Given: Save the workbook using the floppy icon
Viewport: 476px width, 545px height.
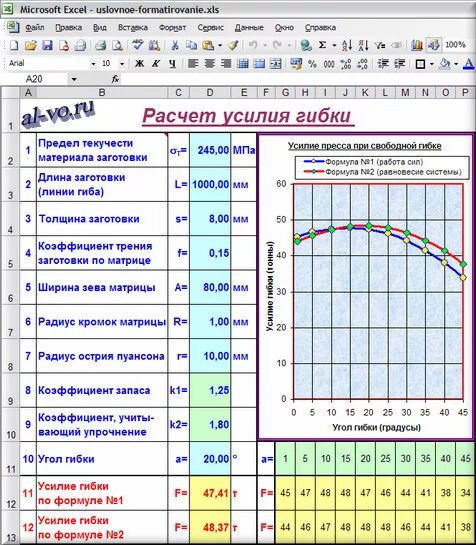Looking at the screenshot, I should [47, 45].
